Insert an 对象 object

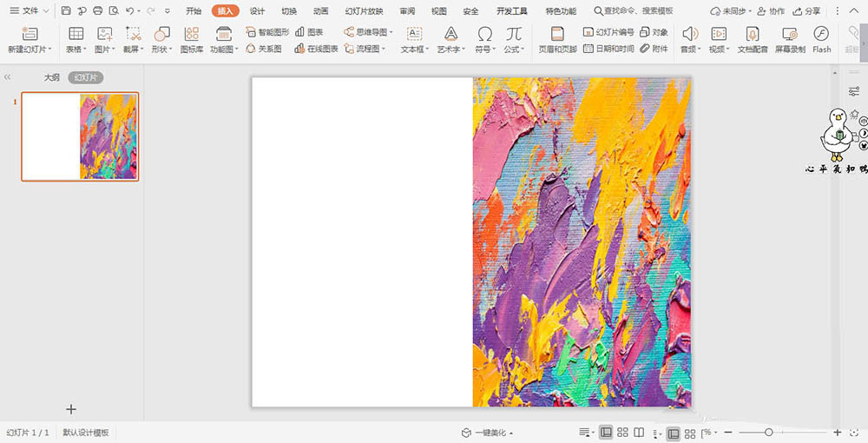click(x=654, y=32)
